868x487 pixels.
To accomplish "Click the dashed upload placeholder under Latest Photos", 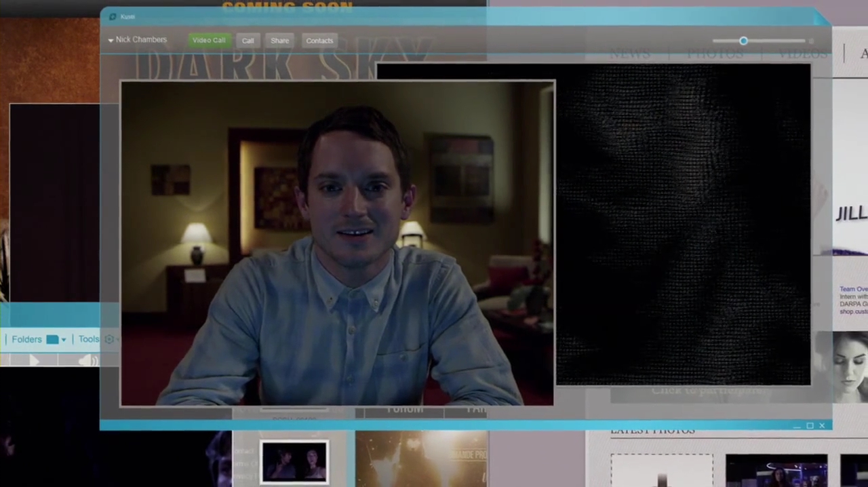I will tap(662, 471).
